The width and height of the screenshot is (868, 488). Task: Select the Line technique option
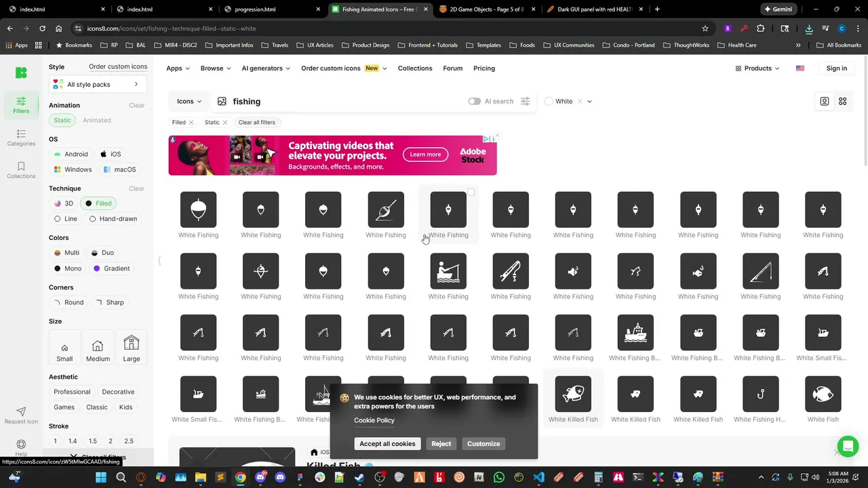click(x=66, y=219)
